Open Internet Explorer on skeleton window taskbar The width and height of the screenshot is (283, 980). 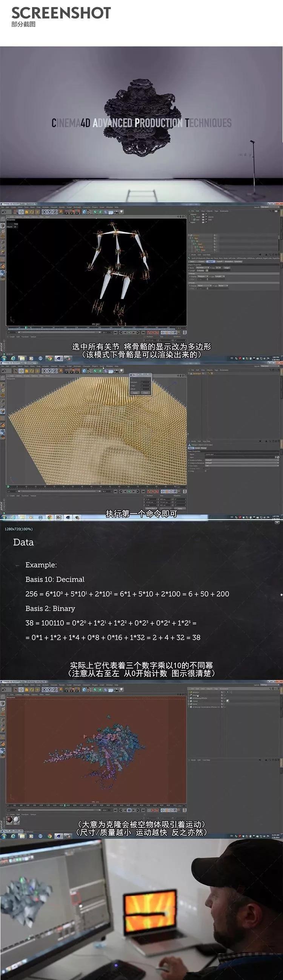tap(13, 358)
